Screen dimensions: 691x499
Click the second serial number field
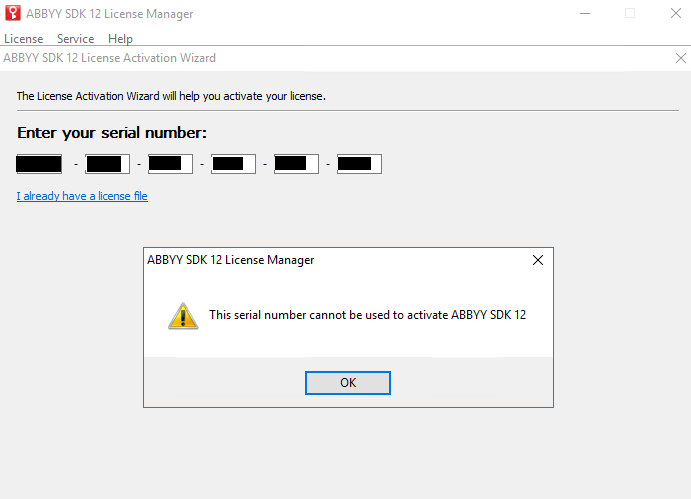(108, 164)
